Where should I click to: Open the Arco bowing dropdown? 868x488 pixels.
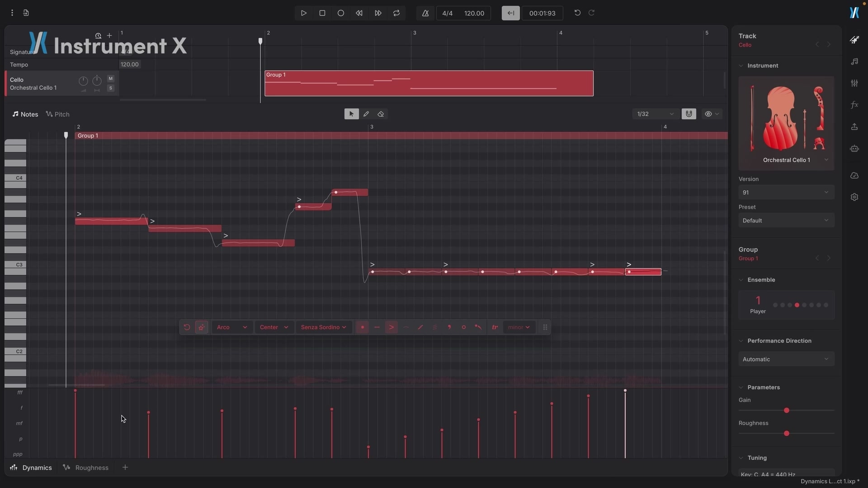(231, 327)
